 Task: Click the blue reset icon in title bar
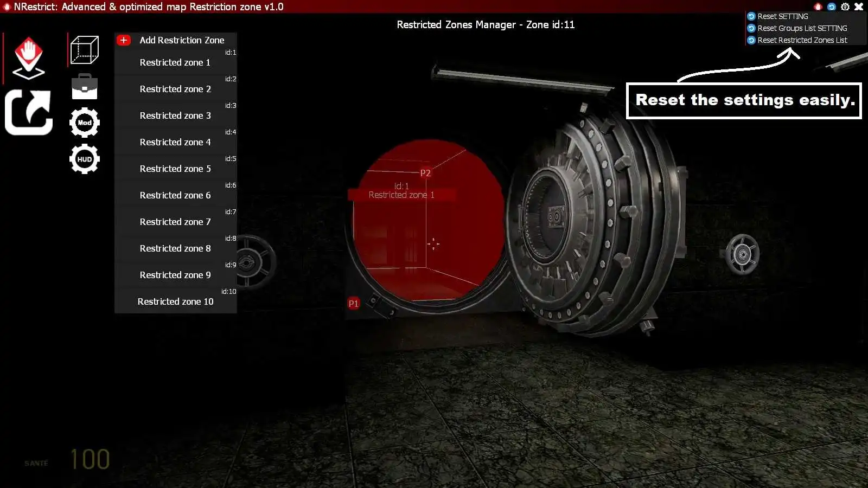pyautogui.click(x=831, y=7)
